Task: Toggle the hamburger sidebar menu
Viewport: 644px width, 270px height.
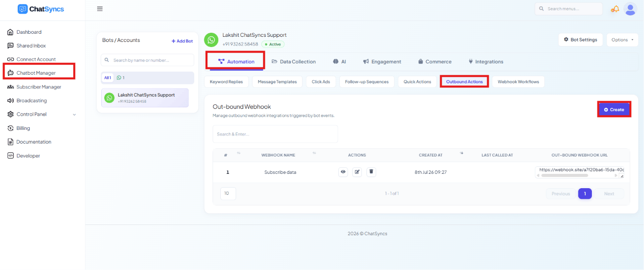Action: 100,9
